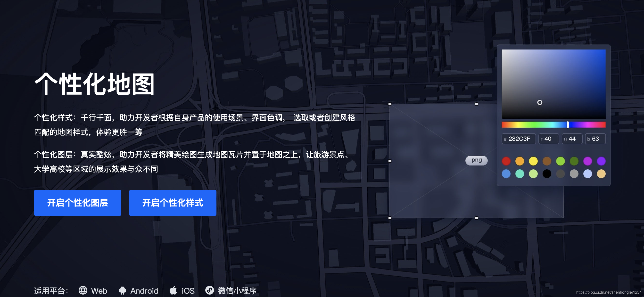Click the Android robot icon

click(x=122, y=290)
